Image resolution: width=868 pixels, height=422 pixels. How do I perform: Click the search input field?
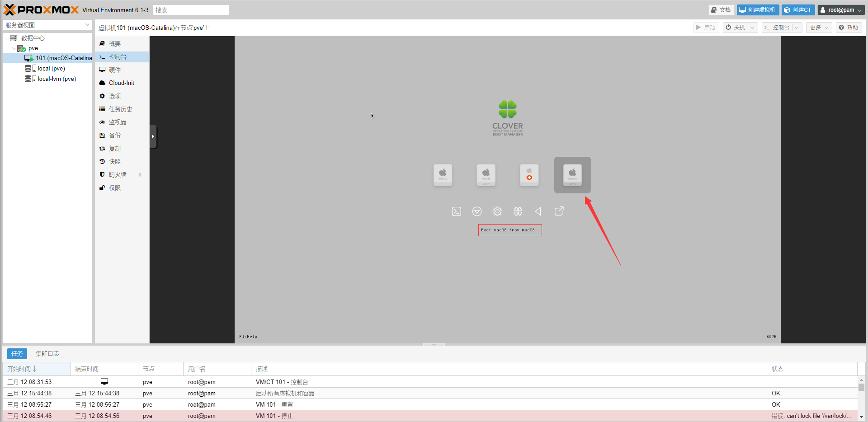[x=190, y=10]
